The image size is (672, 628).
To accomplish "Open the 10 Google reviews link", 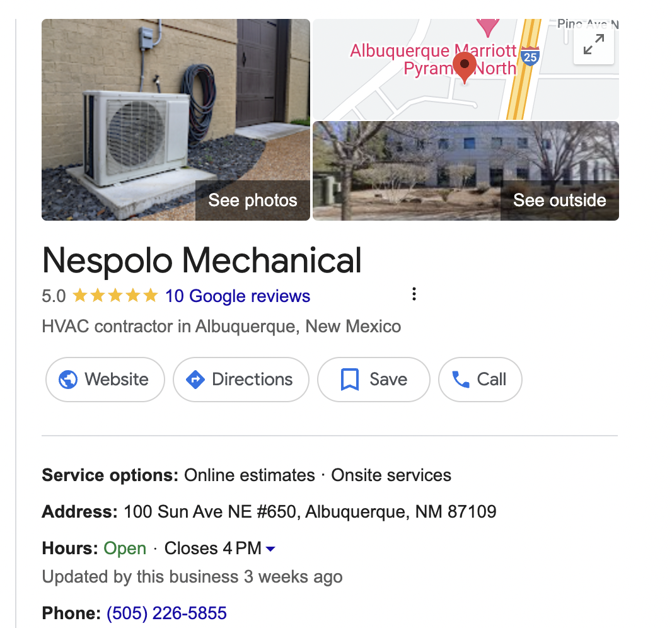I will (238, 296).
